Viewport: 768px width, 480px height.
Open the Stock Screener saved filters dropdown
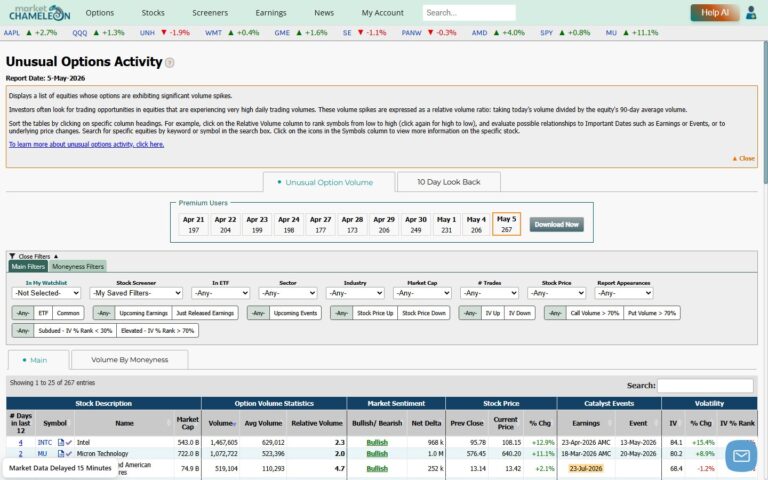(x=136, y=293)
